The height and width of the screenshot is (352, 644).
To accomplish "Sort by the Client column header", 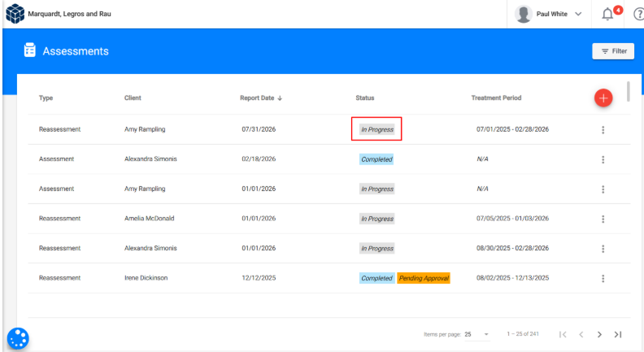I will point(133,98).
